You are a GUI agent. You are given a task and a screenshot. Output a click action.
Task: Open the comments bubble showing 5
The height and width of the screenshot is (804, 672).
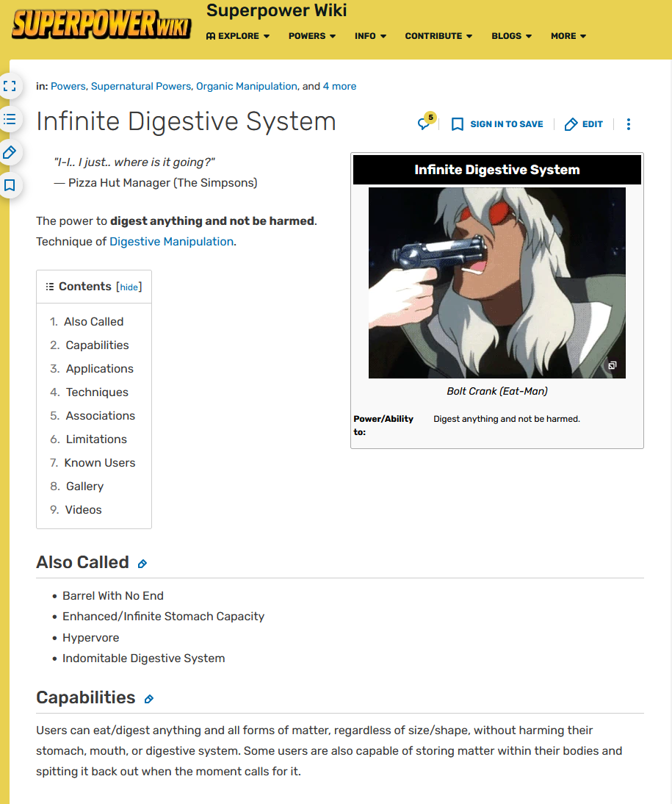click(x=425, y=123)
